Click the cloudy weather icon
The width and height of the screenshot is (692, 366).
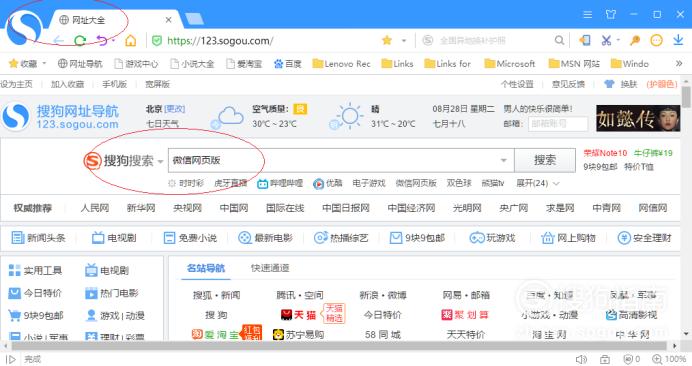[x=227, y=117]
